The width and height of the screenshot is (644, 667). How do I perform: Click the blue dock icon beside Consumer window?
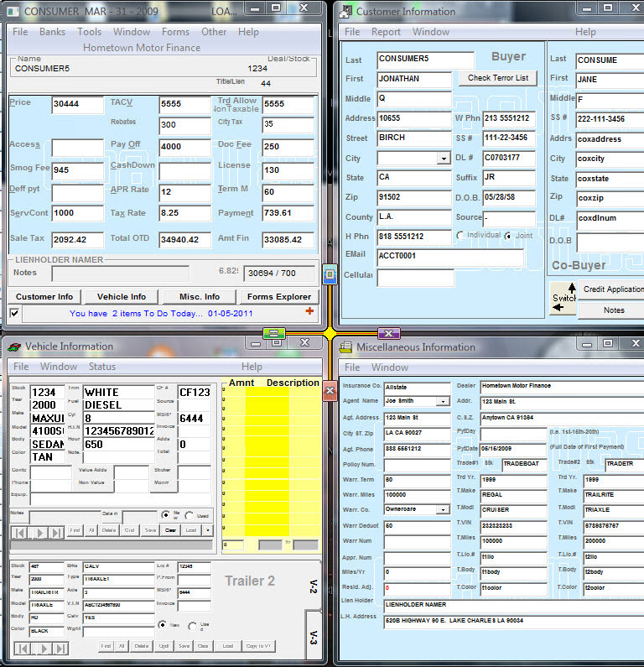[x=330, y=274]
